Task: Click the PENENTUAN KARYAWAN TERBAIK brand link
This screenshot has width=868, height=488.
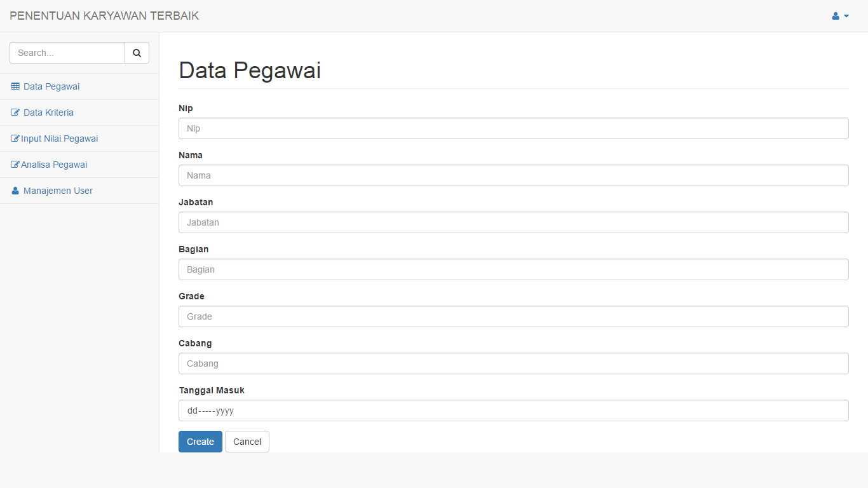Action: 104,16
